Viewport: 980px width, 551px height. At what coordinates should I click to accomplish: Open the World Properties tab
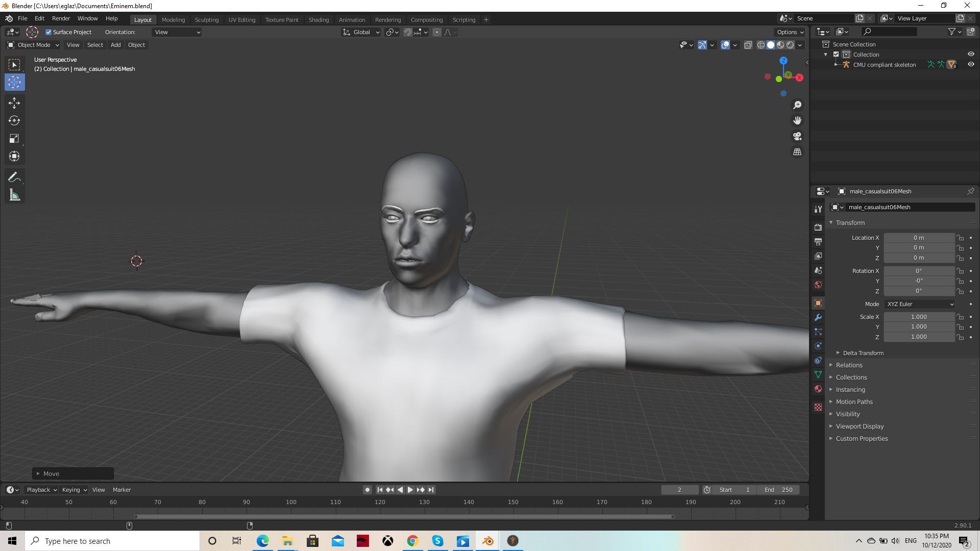pos(818,285)
